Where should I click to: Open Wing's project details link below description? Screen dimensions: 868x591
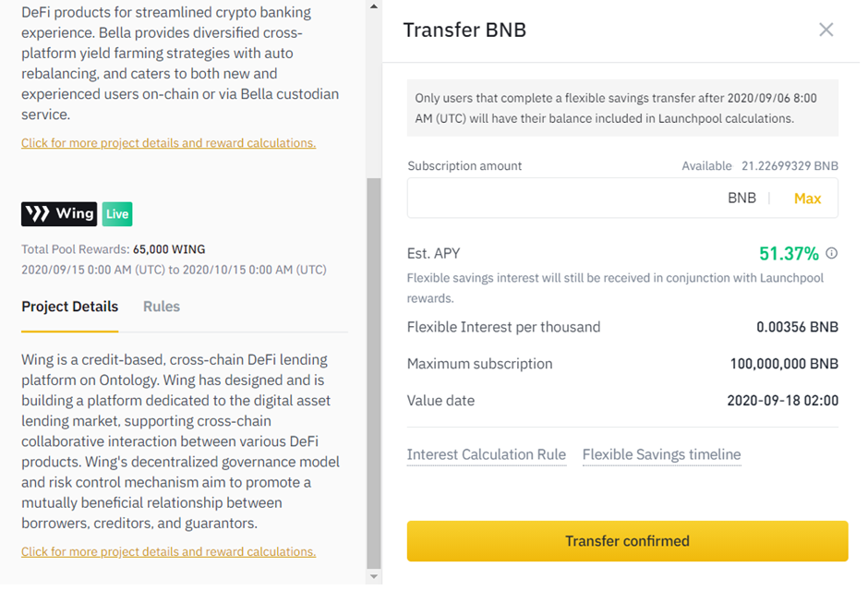168,551
